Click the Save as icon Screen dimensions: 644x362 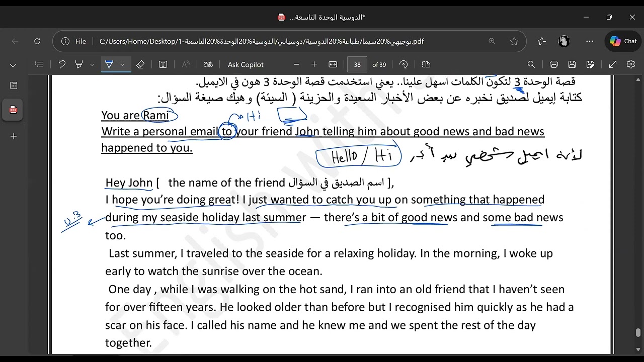[x=590, y=64]
